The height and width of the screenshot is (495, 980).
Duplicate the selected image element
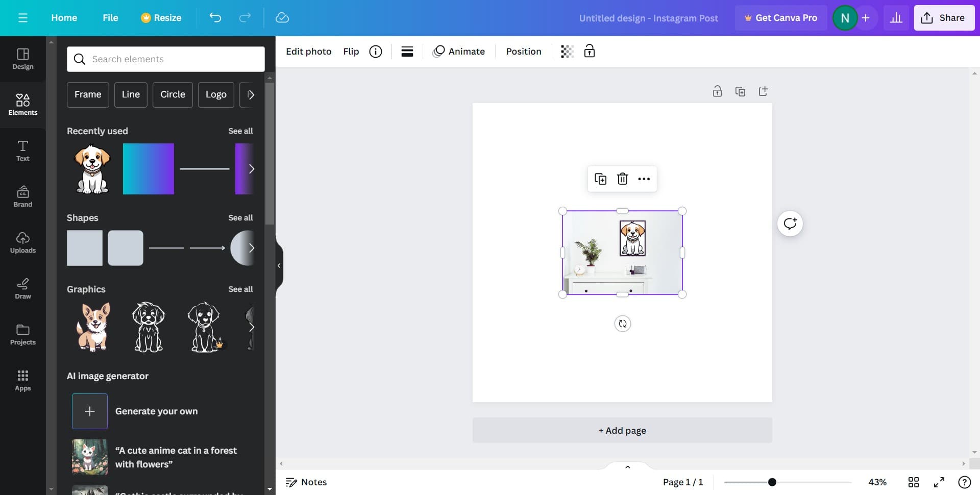point(601,179)
